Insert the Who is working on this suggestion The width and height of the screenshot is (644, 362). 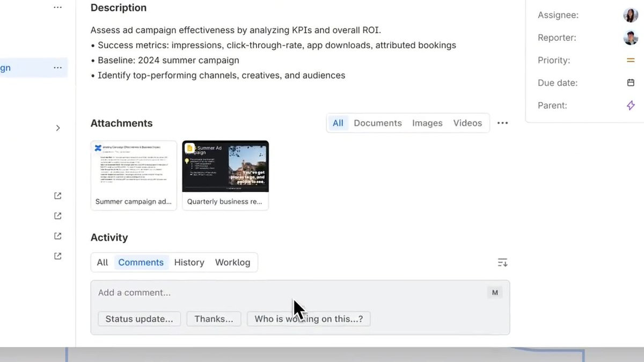tap(309, 319)
